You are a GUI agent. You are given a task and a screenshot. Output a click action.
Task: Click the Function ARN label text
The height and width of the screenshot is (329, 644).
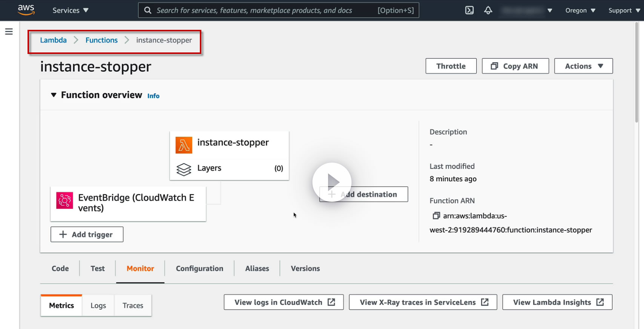(452, 201)
